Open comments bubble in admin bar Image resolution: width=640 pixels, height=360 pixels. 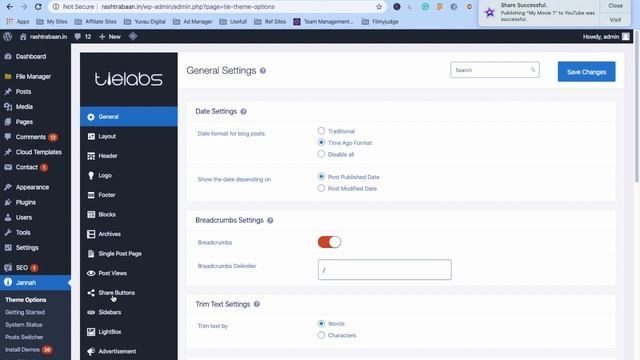click(x=83, y=36)
